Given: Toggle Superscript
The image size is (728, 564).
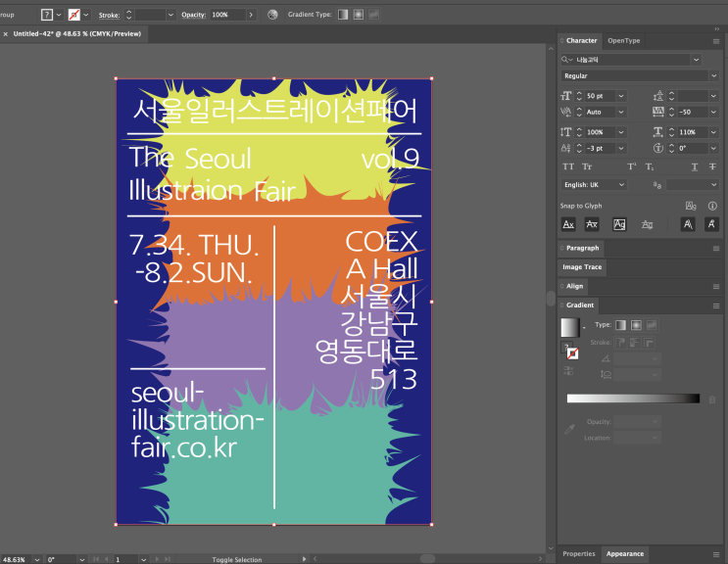Looking at the screenshot, I should (631, 166).
